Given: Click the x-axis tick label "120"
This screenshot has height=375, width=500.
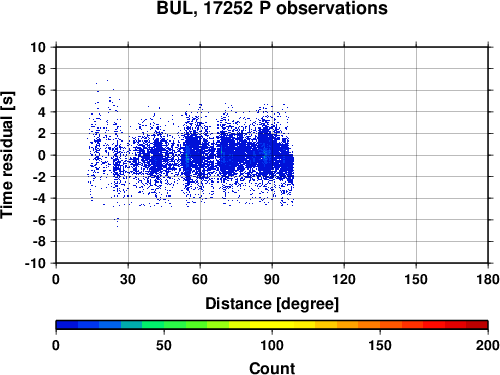Looking at the screenshot, I should coord(344,279).
